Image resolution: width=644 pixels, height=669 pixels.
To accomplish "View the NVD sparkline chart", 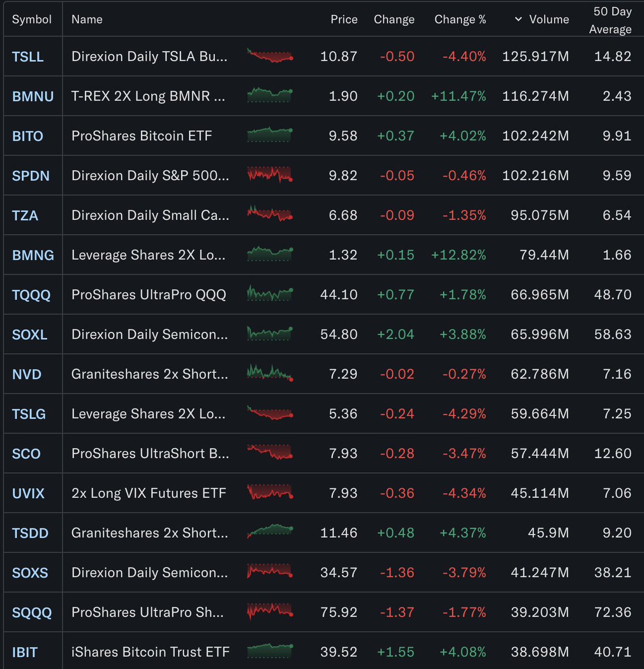I will click(270, 373).
